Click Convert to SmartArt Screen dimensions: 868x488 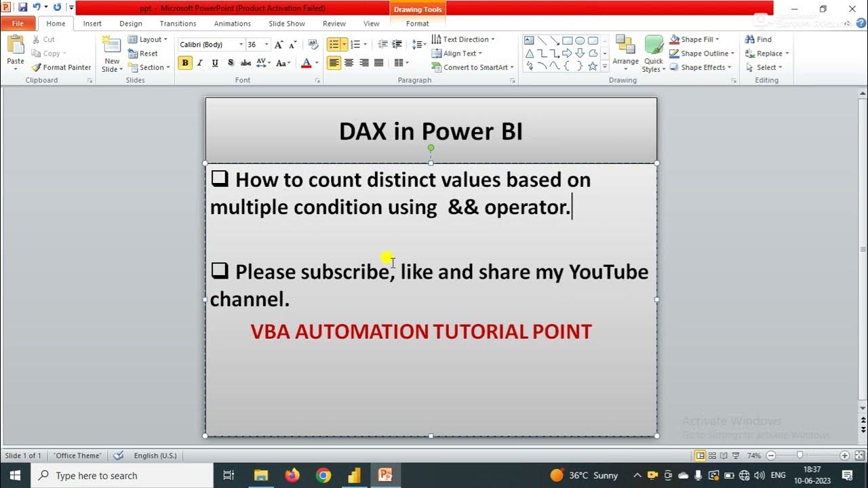pos(473,67)
